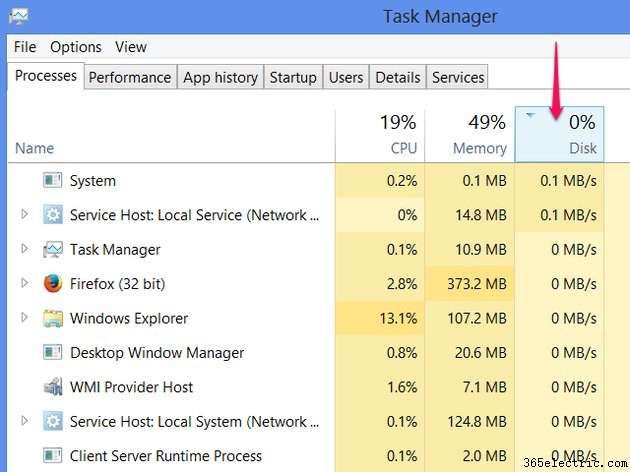Image resolution: width=630 pixels, height=472 pixels.
Task: Click the Firefox (32 bit) icon
Action: 53,284
